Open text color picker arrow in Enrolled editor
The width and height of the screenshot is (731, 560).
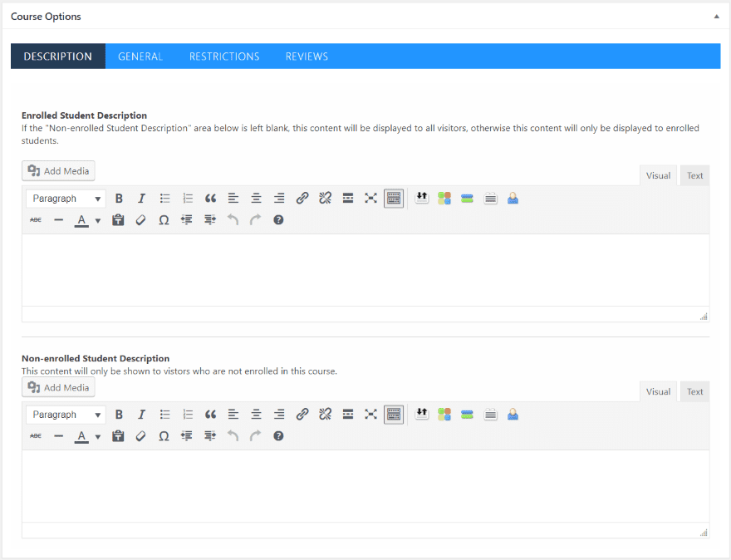(x=98, y=221)
